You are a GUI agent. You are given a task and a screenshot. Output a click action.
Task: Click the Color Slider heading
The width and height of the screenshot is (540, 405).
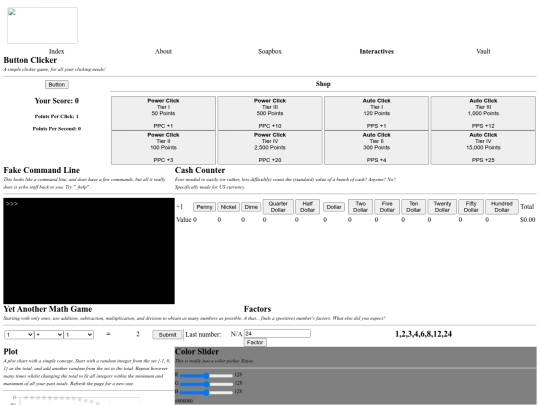(197, 352)
